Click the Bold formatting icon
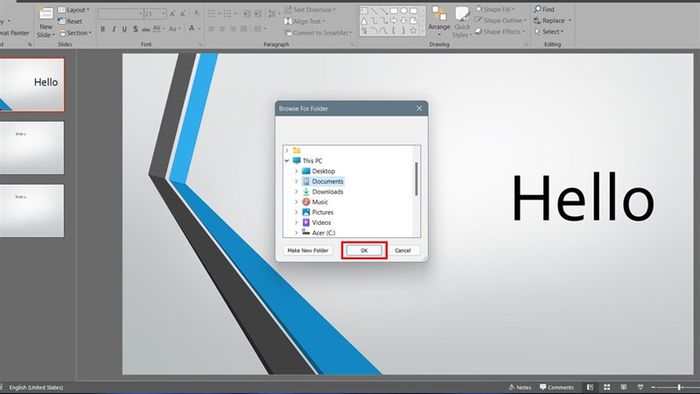Screen dimensions: 700x394 coord(103,29)
